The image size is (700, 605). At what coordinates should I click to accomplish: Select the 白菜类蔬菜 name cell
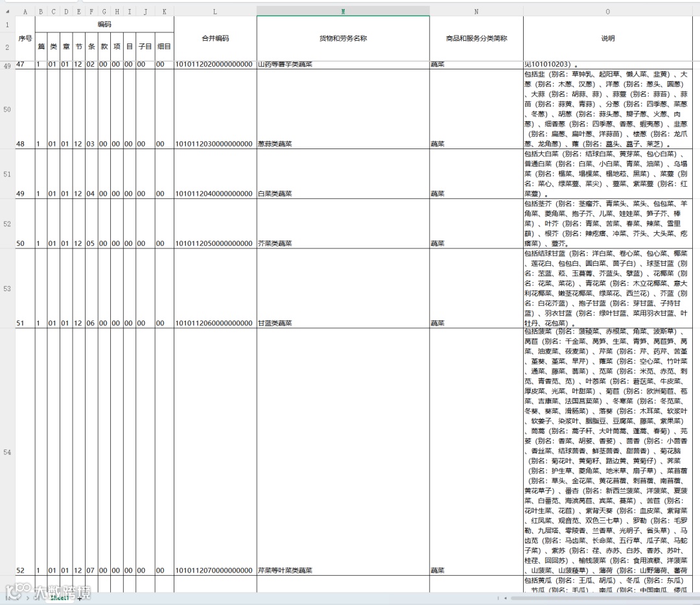coord(343,174)
